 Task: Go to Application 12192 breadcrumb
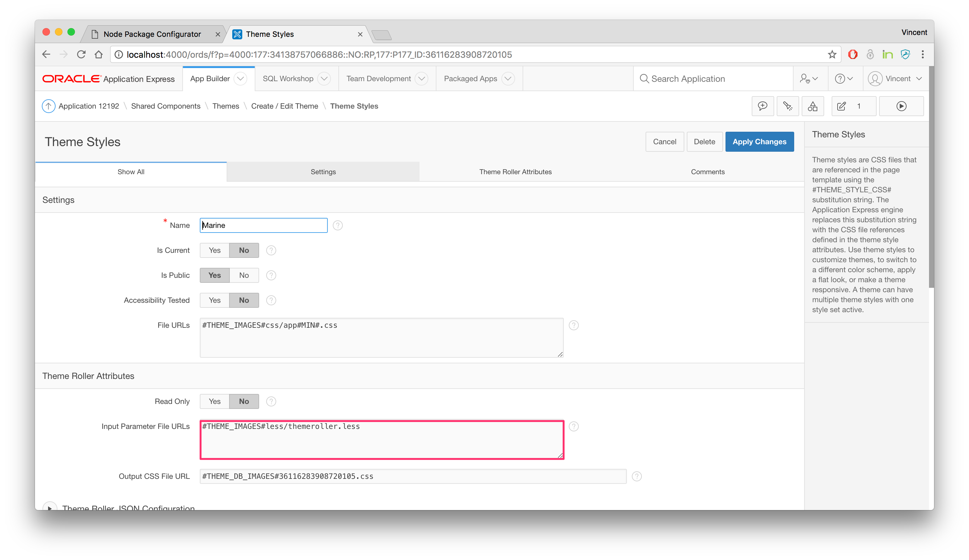click(89, 106)
